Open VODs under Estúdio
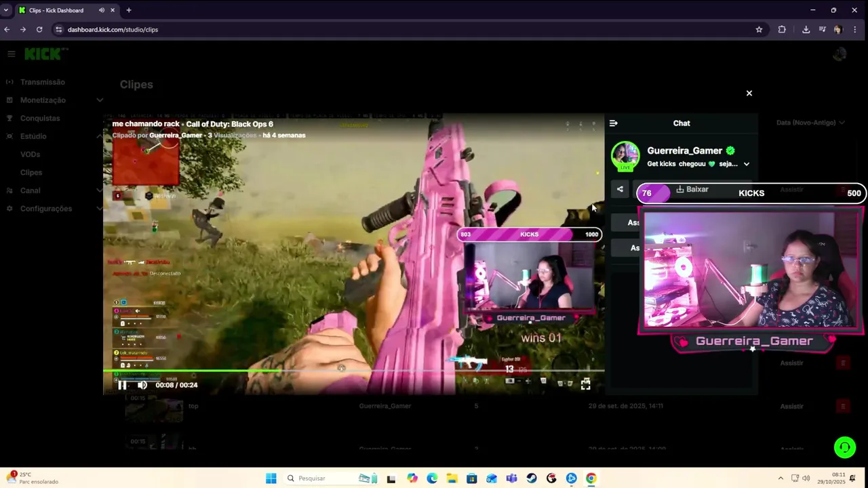Image resolution: width=868 pixels, height=488 pixels. click(31, 155)
